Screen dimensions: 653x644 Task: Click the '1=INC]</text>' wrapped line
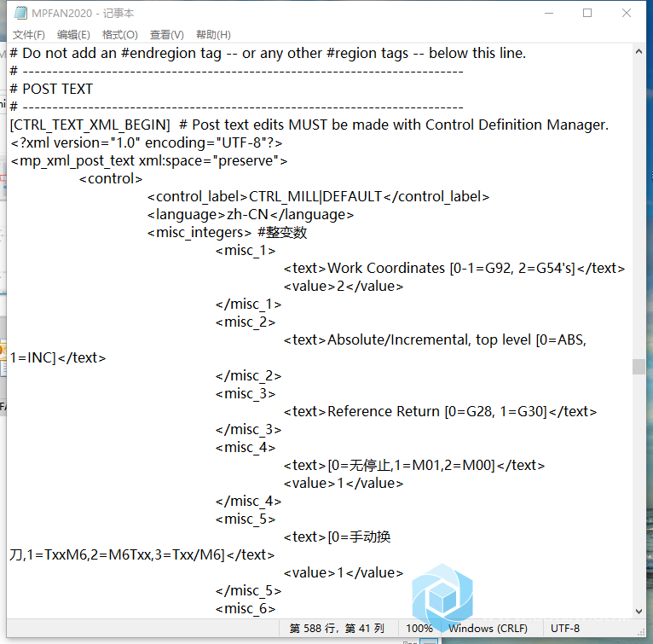58,357
